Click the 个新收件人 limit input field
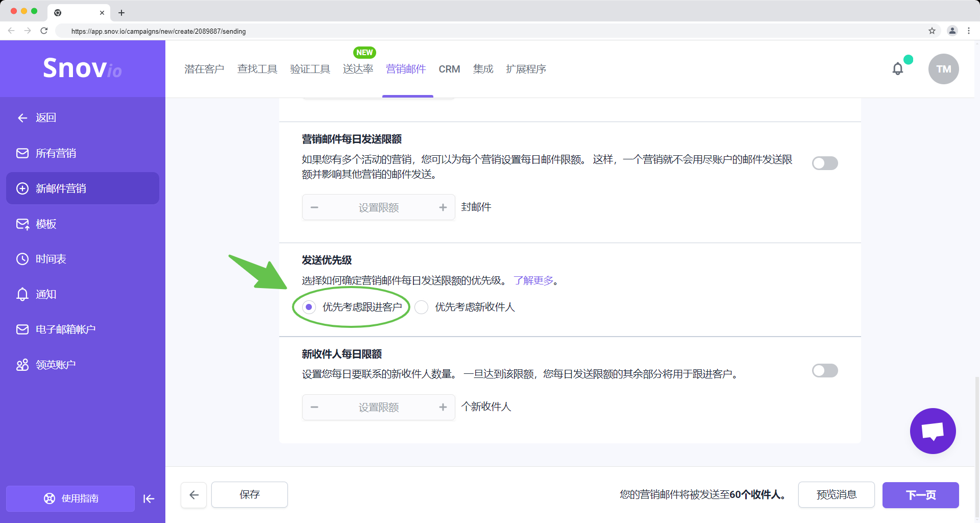980x523 pixels. pos(379,407)
